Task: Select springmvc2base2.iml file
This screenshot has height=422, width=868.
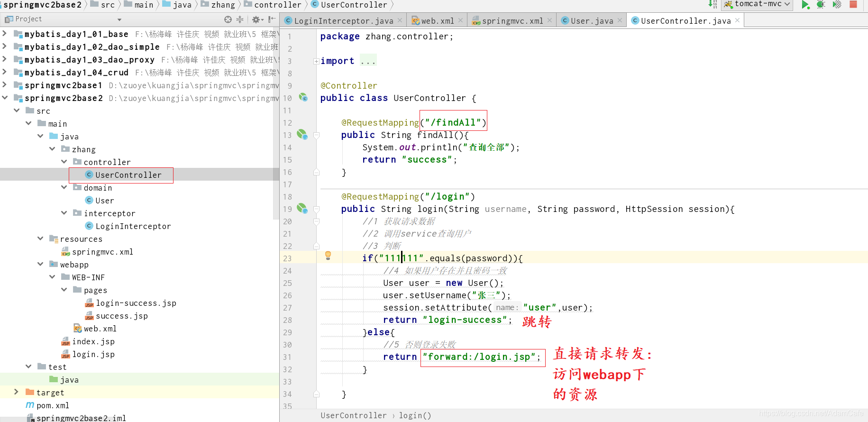Action: point(76,418)
